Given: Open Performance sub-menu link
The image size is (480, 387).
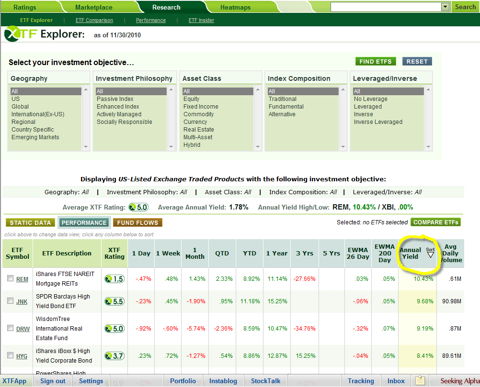Looking at the screenshot, I should coord(151,20).
